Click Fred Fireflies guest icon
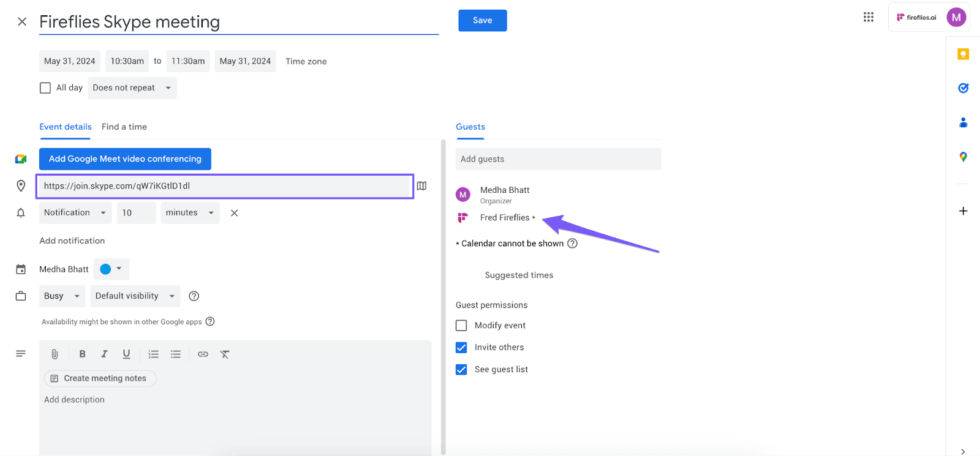The width and height of the screenshot is (980, 456). 463,218
